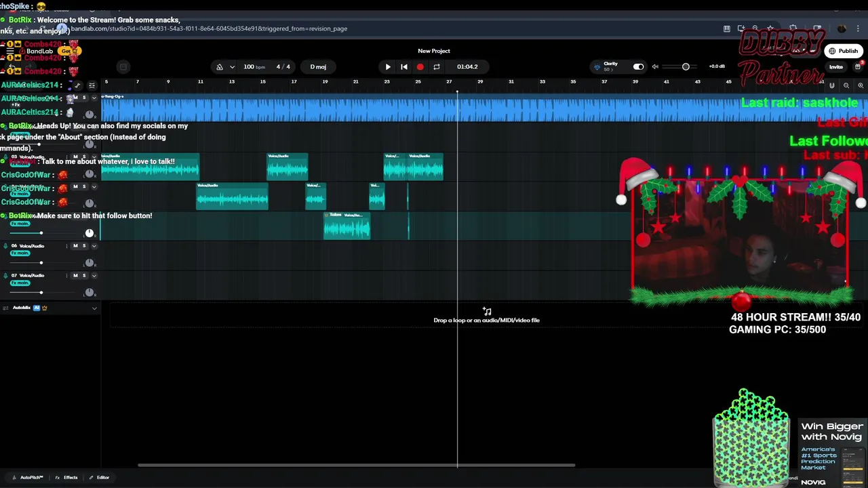Click the drop a loop or audio/MIDI/video area
This screenshot has height=488, width=868.
487,316
